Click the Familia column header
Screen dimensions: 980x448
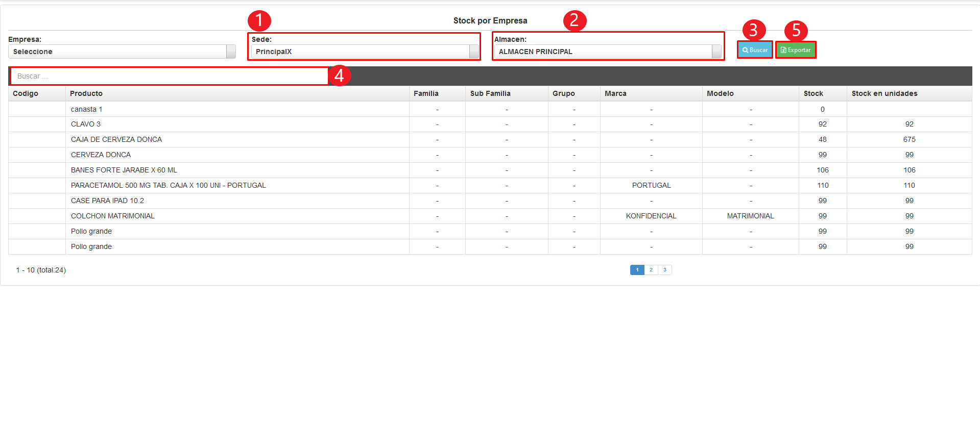pos(437,93)
